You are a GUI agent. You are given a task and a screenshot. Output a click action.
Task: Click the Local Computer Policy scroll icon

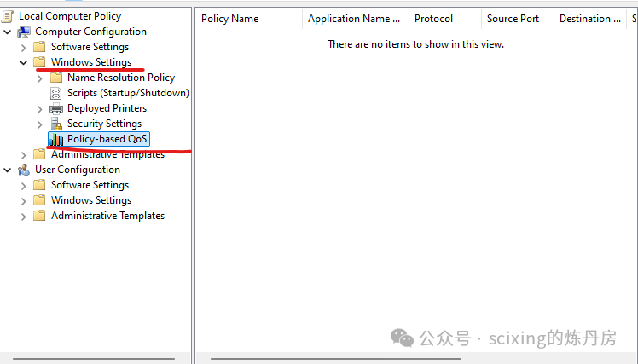coord(8,16)
